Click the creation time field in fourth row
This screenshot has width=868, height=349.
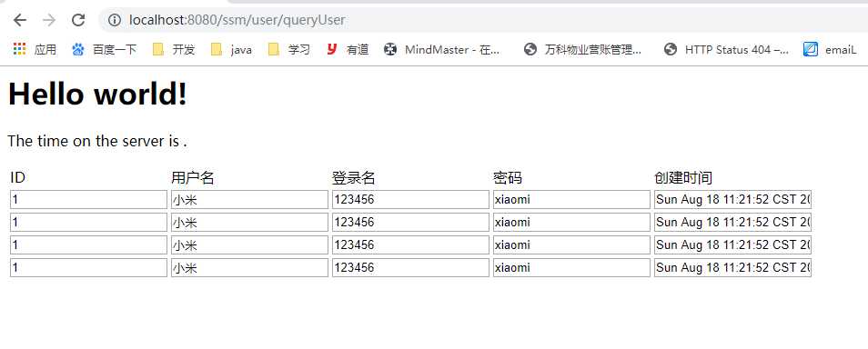(733, 268)
